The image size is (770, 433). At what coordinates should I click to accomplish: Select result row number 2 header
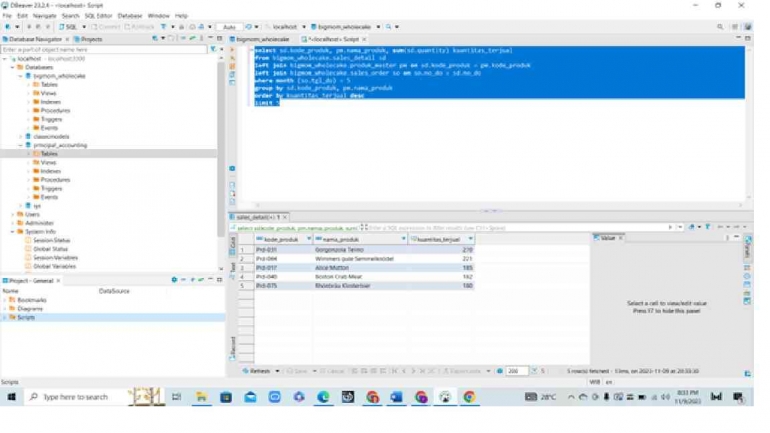click(246, 259)
